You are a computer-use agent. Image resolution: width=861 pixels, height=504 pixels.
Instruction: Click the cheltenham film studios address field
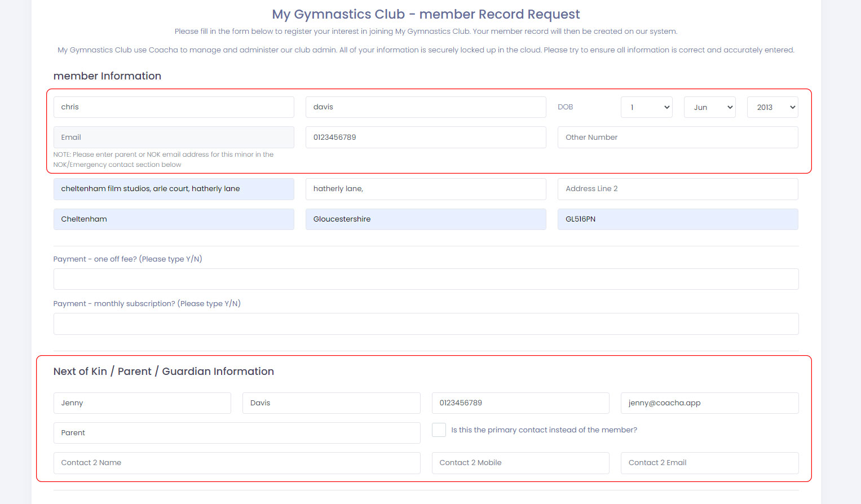coord(174,189)
